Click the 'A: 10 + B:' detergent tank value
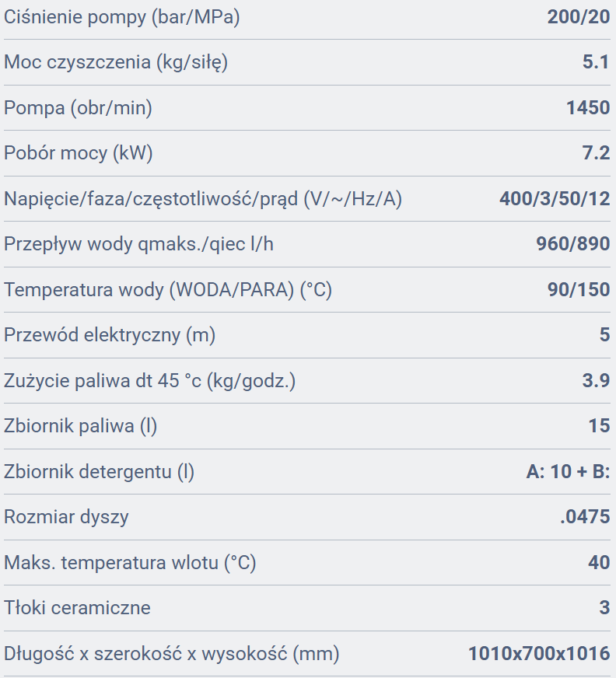The image size is (616, 678). (568, 472)
